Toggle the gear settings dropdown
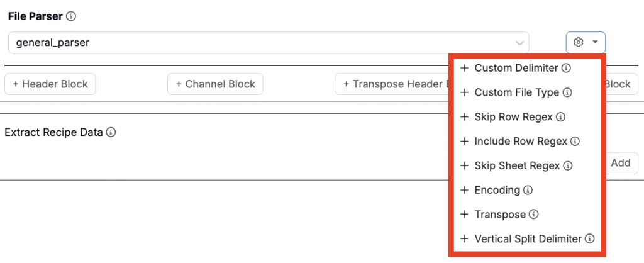Viewport: 644px width, 263px height. click(x=586, y=43)
